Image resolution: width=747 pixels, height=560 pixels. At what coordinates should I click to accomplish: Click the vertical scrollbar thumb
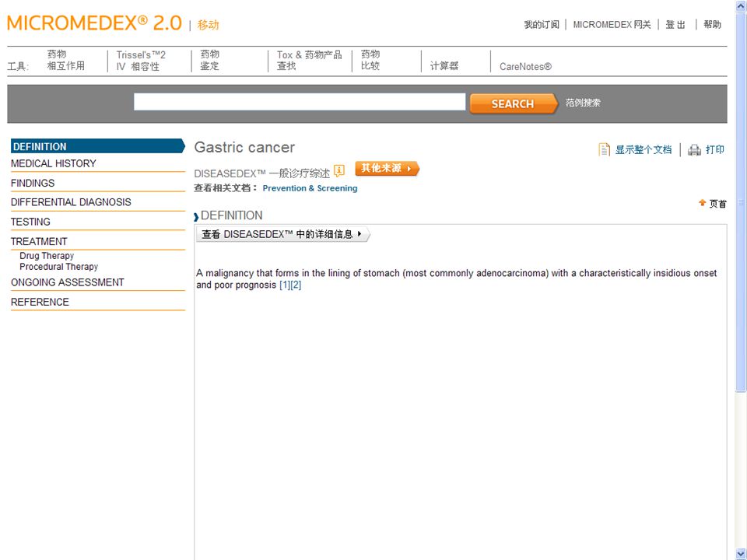[x=741, y=202]
